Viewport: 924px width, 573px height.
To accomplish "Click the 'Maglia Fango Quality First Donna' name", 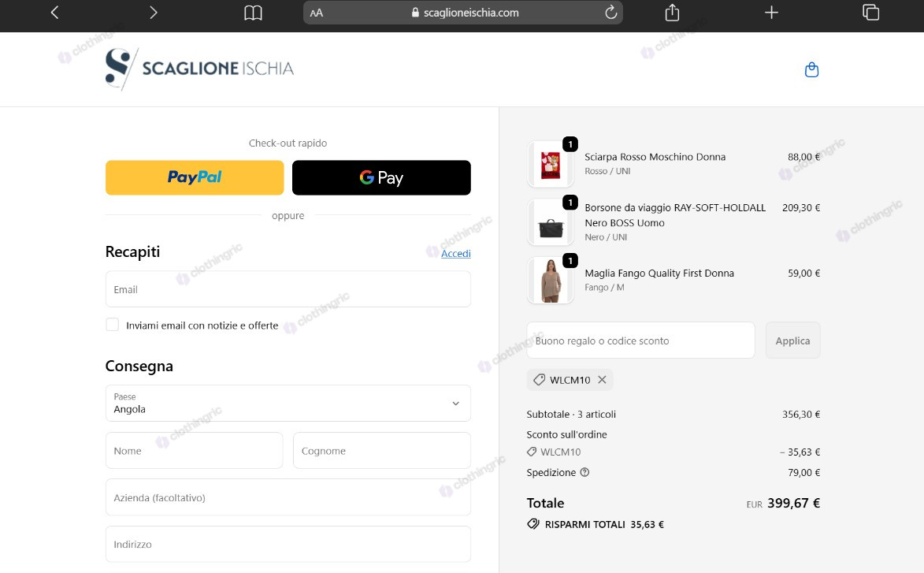I will [x=659, y=273].
